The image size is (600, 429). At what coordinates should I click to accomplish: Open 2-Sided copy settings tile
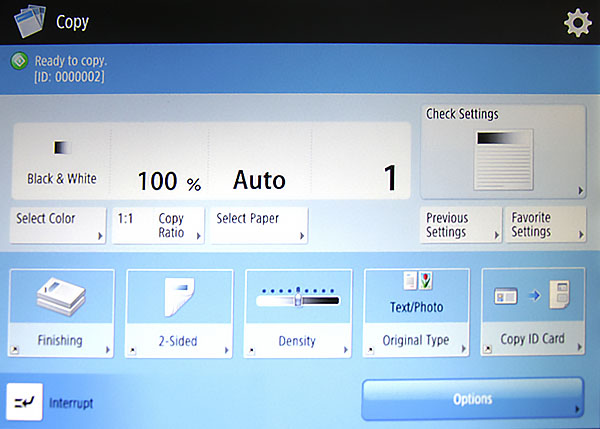click(179, 313)
